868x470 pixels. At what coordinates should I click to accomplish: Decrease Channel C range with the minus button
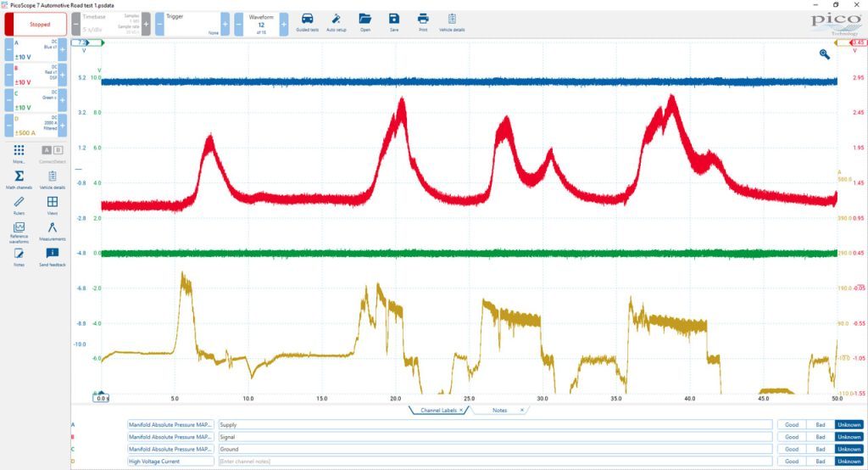[x=8, y=101]
